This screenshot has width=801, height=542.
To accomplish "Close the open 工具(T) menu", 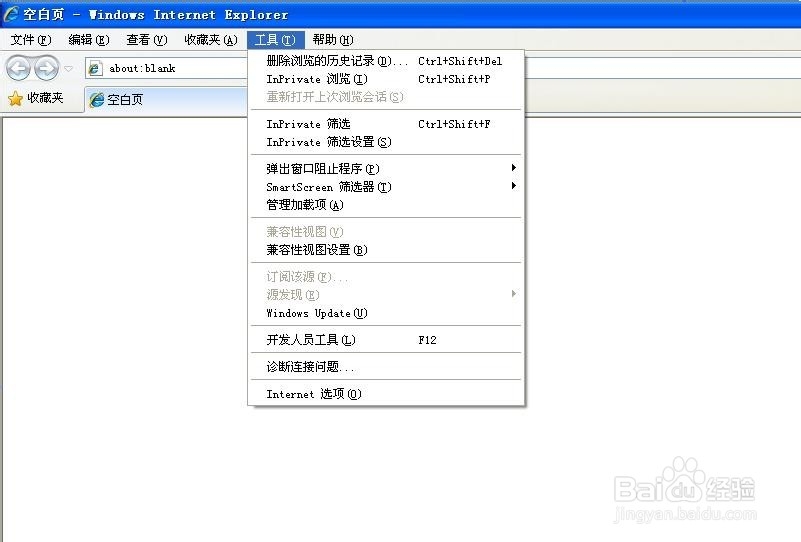I will tap(275, 40).
